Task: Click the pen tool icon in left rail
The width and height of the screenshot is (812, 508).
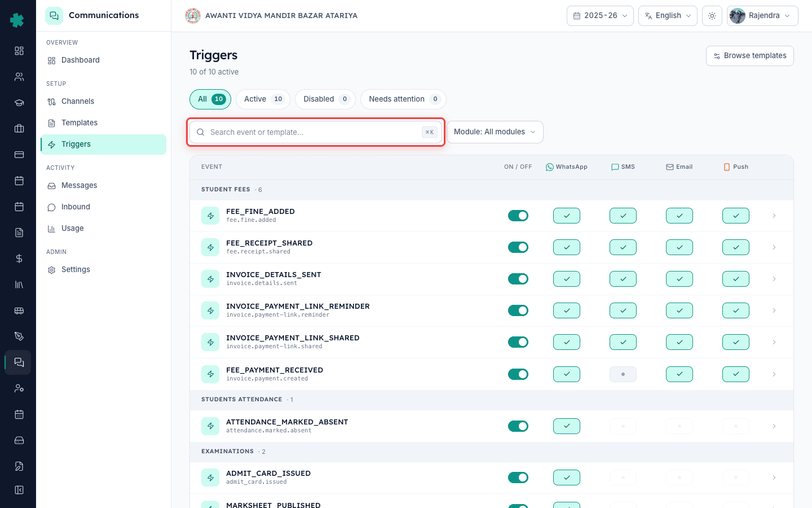Action: click(x=19, y=336)
